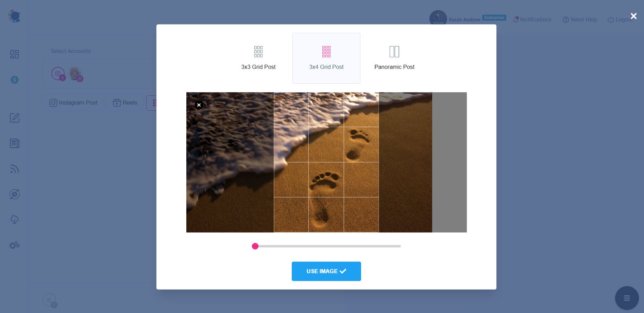Viewport: 644px width, 313px height.
Task: Select the 3x3 Grid Post option
Action: pos(258,58)
